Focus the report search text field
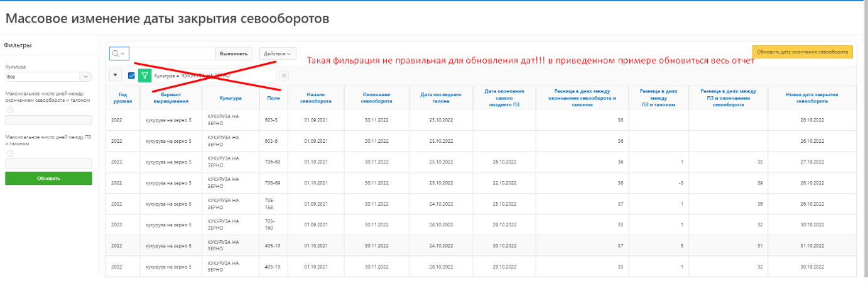Image resolution: width=868 pixels, height=283 pixels. [173, 53]
